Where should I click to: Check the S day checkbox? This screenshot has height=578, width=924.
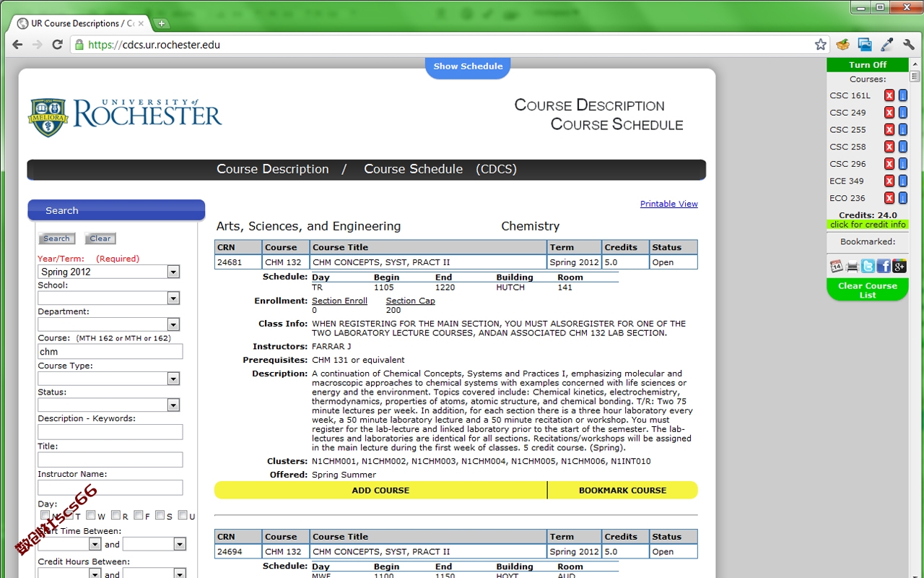tap(160, 516)
